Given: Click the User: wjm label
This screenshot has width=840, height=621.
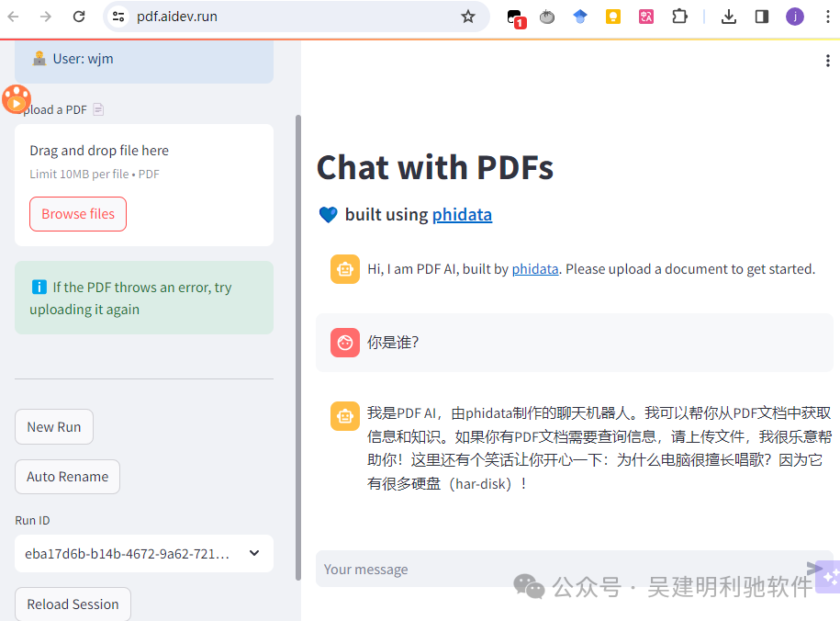Looking at the screenshot, I should point(83,59).
